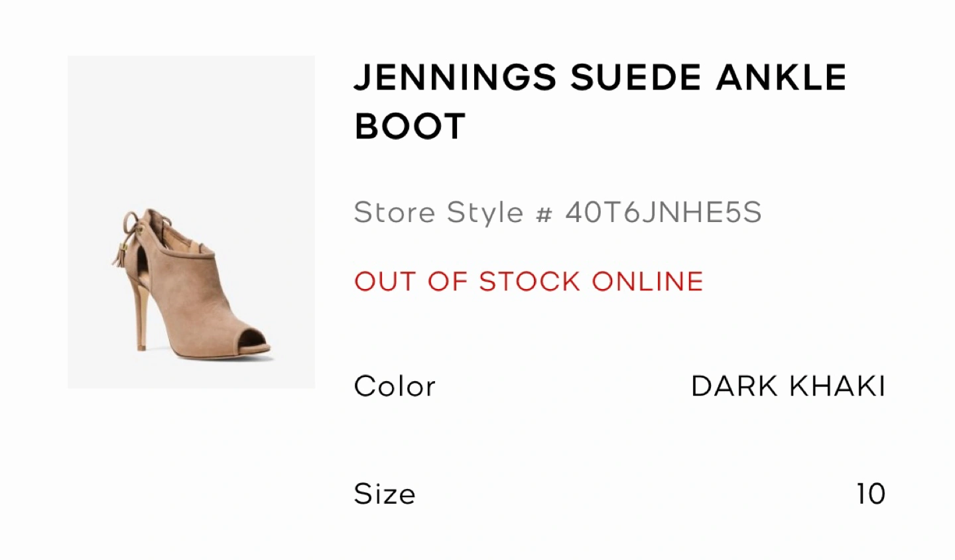Open the Jennings Suede Ankle Boot title

[x=600, y=101]
